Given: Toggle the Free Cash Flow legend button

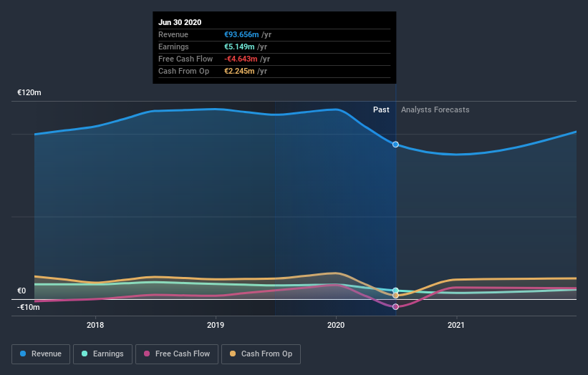Looking at the screenshot, I should (177, 354).
